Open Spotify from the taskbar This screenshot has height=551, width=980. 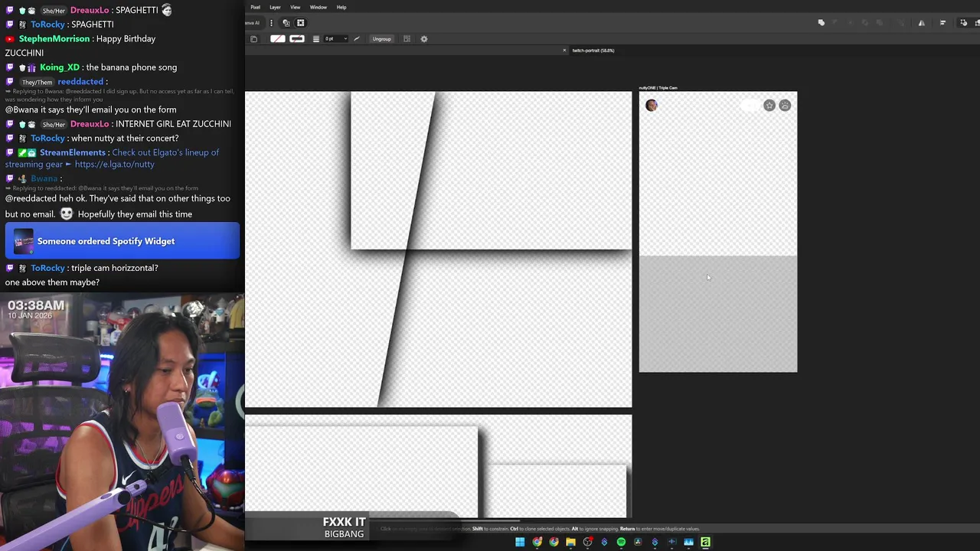click(x=621, y=542)
